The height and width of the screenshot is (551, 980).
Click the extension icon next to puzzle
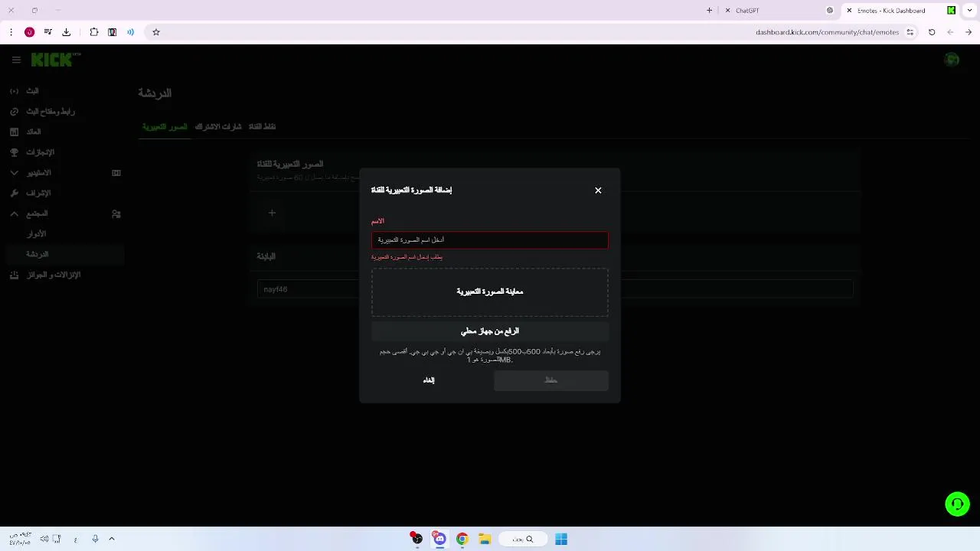pos(113,32)
